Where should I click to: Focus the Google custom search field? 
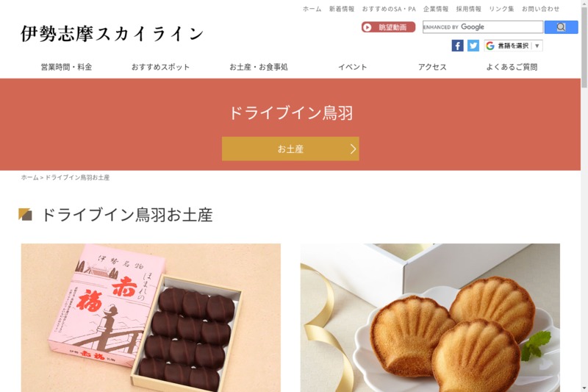point(483,27)
